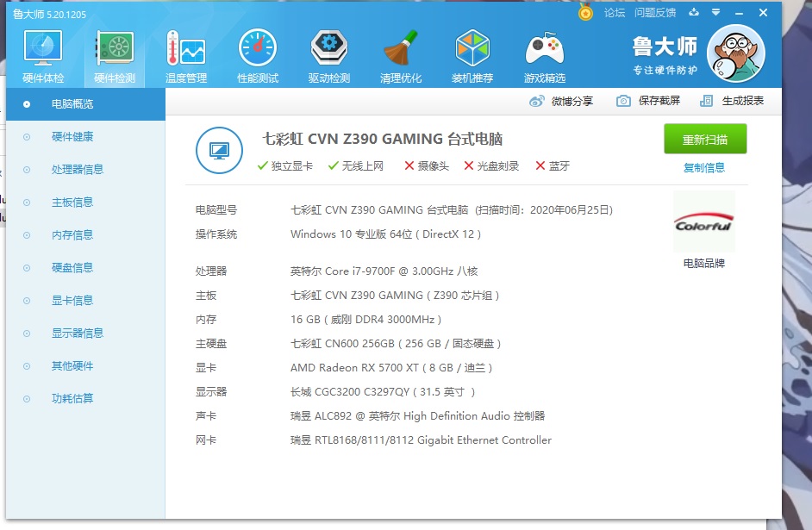Open 温度管理 temperature management
812x530 pixels.
[x=186, y=56]
